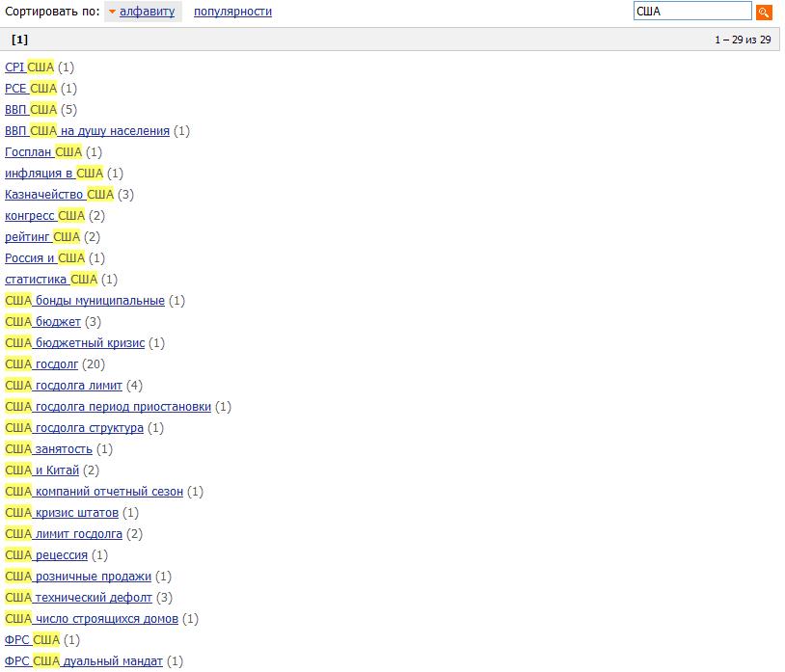Click the orange search magnifier button
This screenshot has width=785, height=672.
point(764,12)
